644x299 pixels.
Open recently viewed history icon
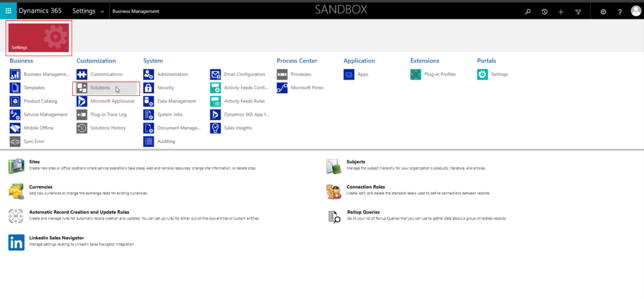pyautogui.click(x=544, y=12)
